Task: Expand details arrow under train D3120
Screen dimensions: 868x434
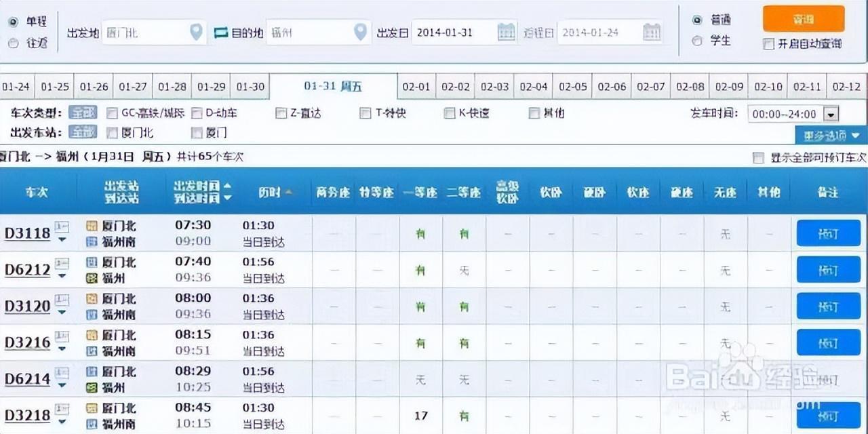Action: point(62,312)
